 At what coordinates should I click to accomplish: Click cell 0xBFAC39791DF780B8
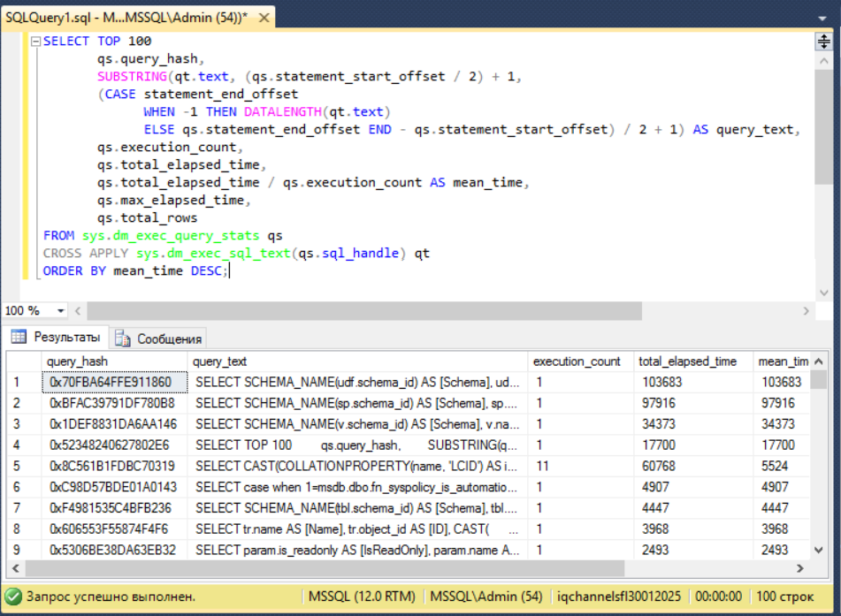click(114, 403)
